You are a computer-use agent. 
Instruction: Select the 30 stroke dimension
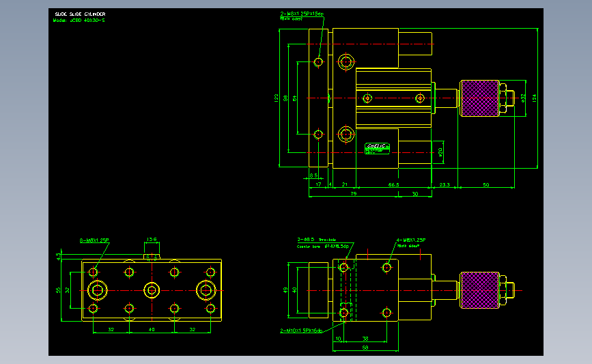click(415, 194)
